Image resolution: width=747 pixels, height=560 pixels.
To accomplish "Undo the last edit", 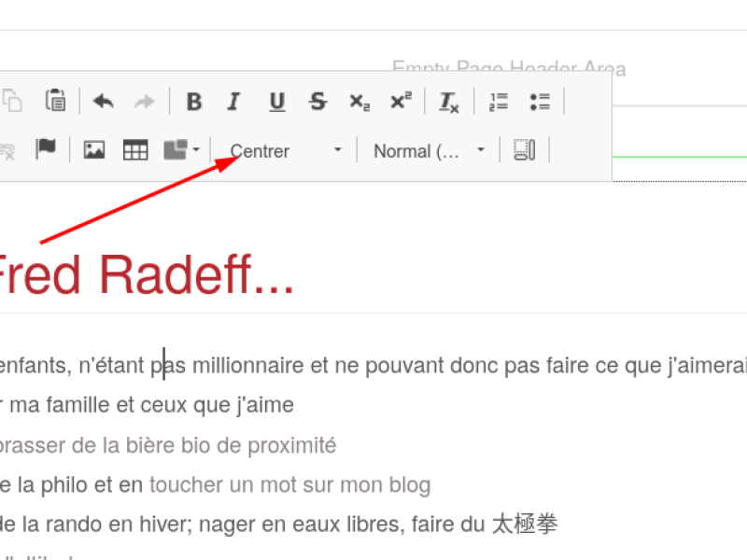I will pyautogui.click(x=104, y=102).
